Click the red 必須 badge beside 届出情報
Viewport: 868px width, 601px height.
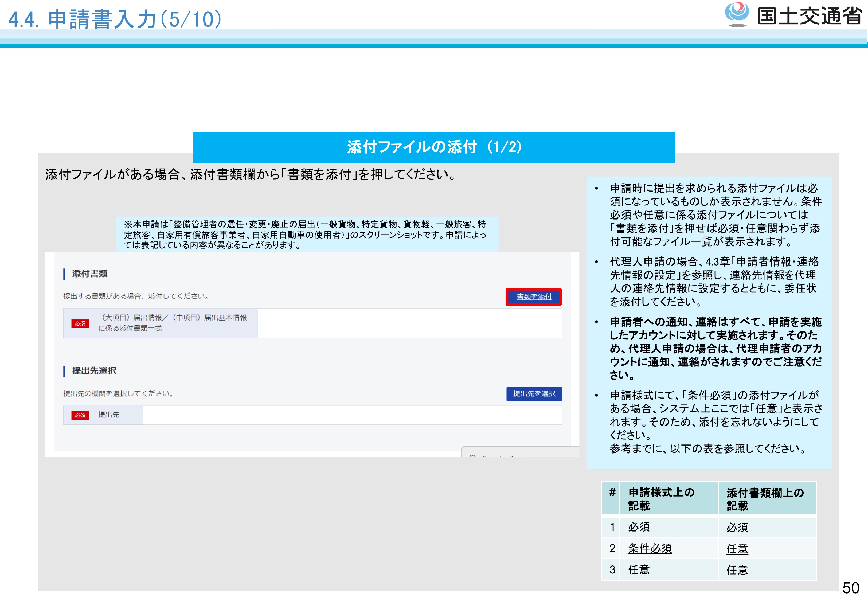pyautogui.click(x=80, y=323)
